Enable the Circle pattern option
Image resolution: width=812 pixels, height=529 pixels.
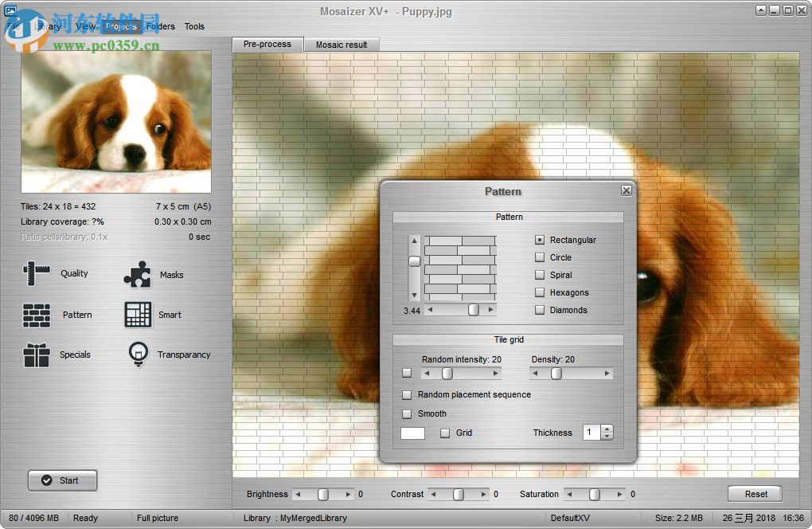click(539, 257)
